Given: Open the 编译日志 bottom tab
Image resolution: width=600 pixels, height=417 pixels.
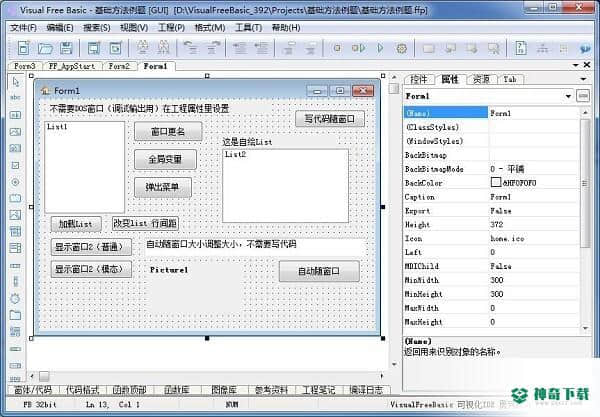Looking at the screenshot, I should click(x=366, y=390).
